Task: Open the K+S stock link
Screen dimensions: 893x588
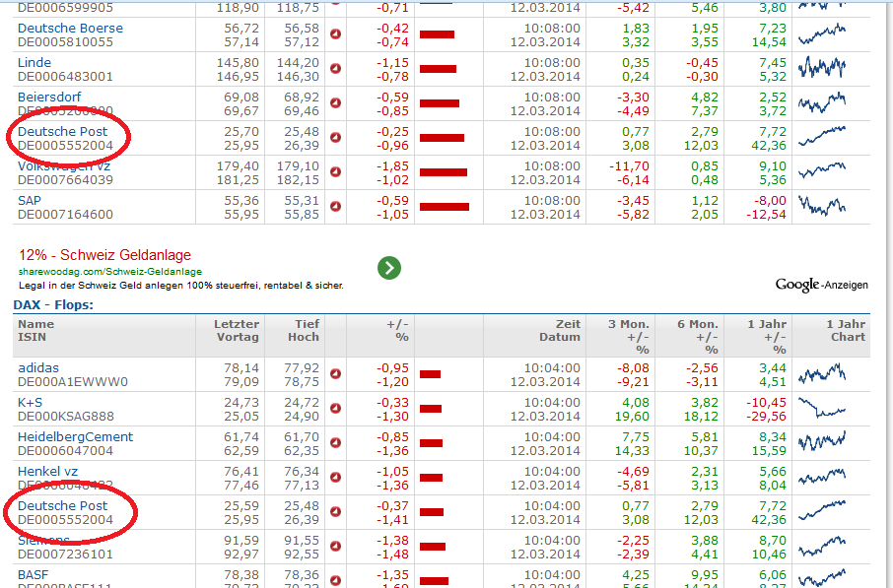Action: pyautogui.click(x=30, y=403)
